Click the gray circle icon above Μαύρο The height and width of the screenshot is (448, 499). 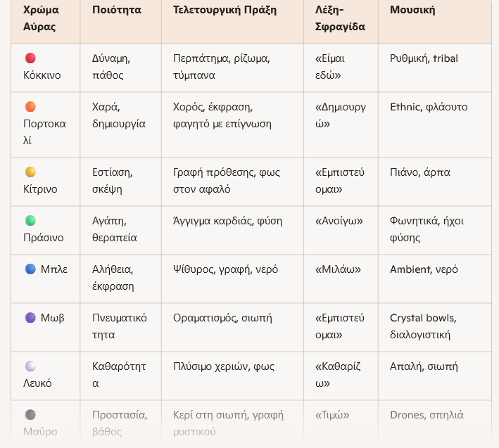tap(30, 415)
